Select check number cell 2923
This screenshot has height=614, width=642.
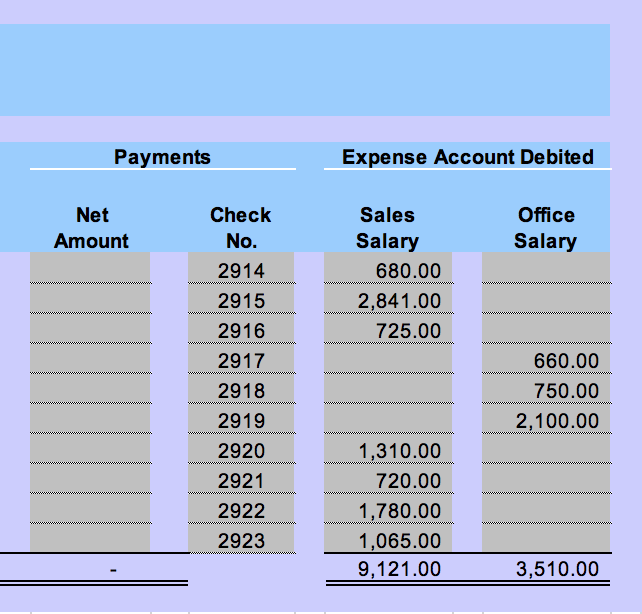pyautogui.click(x=241, y=538)
